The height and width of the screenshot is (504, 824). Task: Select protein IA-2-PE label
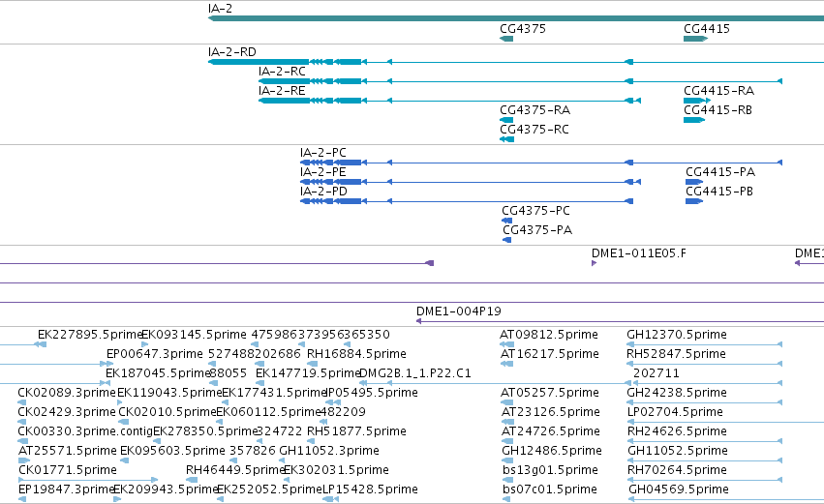(x=322, y=172)
